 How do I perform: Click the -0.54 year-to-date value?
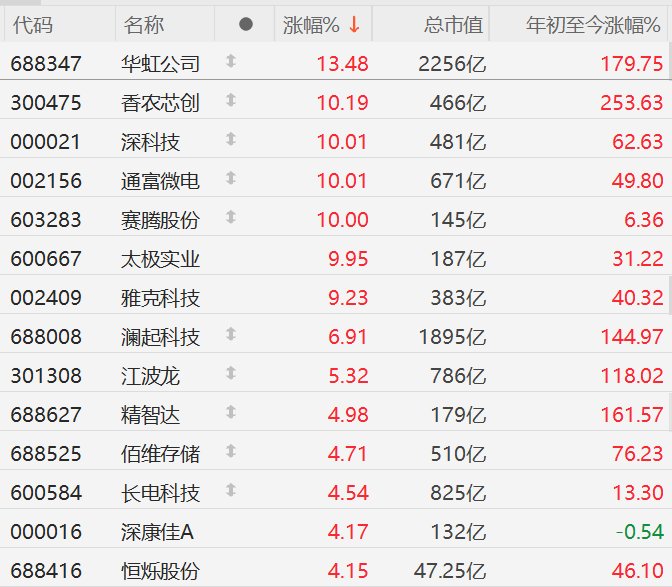pyautogui.click(x=640, y=532)
